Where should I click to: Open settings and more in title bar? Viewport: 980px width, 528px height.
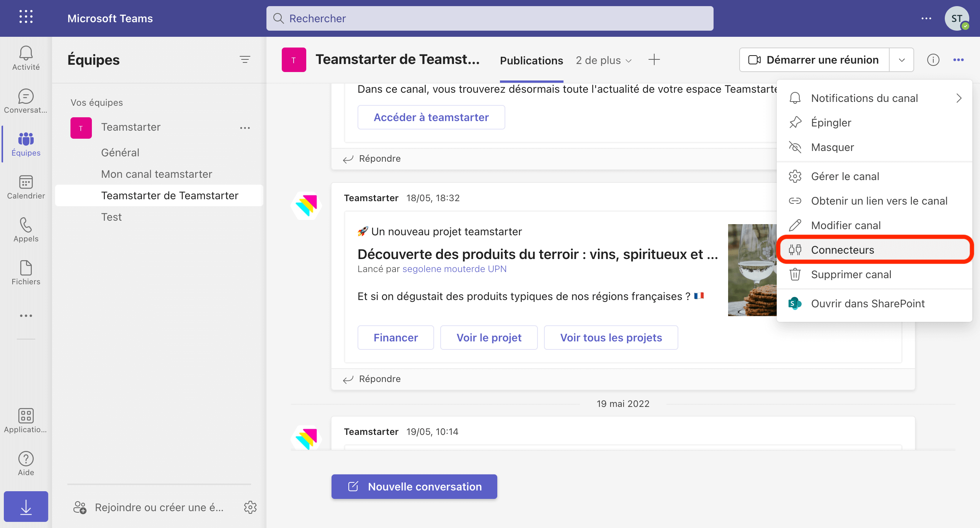926,18
